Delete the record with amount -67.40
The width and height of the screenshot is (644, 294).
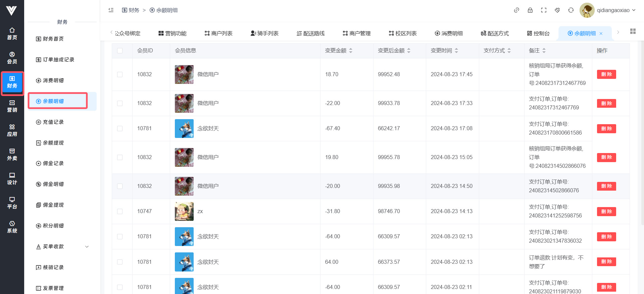[x=606, y=129]
